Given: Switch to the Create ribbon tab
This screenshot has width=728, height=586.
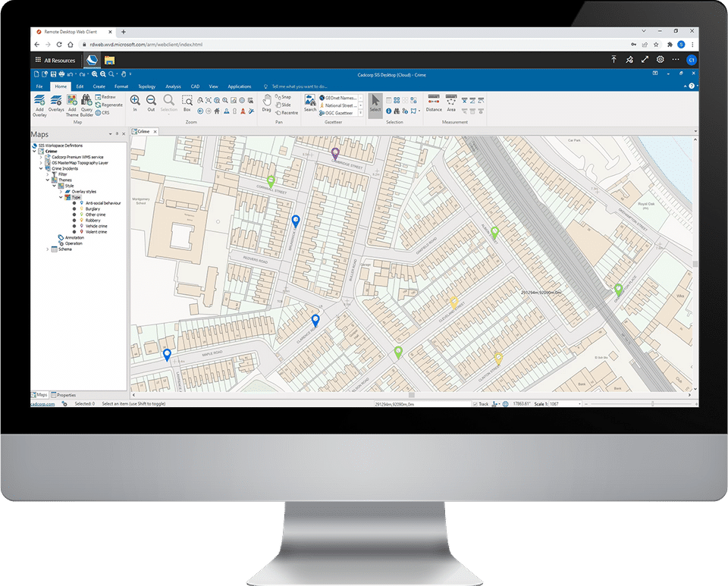Looking at the screenshot, I should click(99, 86).
